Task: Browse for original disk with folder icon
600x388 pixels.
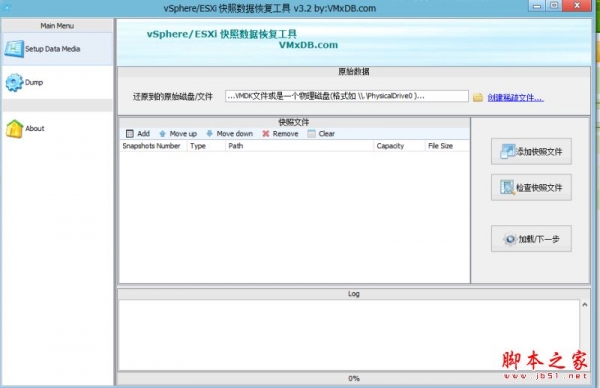Action: [478, 97]
